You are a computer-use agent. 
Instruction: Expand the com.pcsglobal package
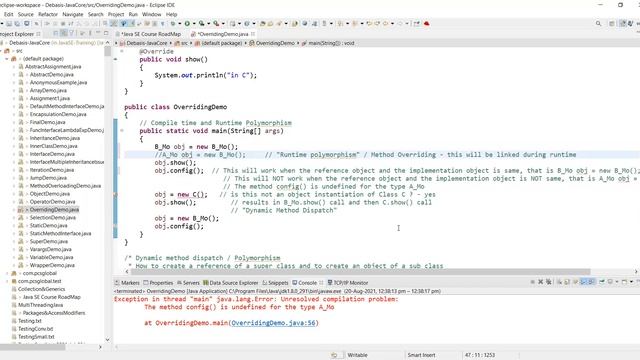tap(7, 273)
